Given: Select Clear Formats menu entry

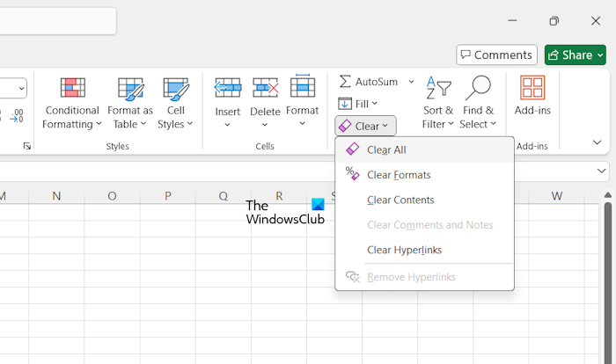Looking at the screenshot, I should pyautogui.click(x=399, y=175).
